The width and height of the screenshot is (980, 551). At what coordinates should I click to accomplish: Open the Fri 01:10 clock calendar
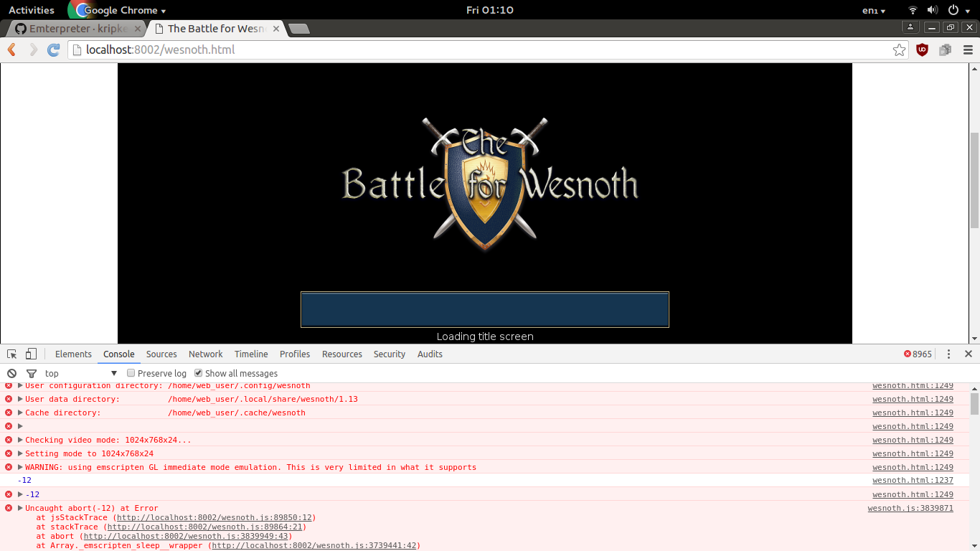point(490,10)
